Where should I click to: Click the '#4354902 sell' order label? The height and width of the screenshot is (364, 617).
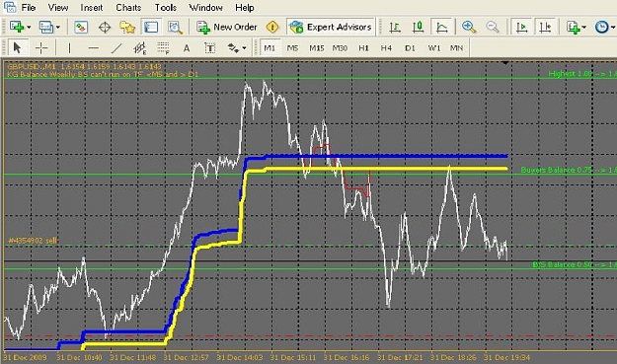tap(33, 240)
